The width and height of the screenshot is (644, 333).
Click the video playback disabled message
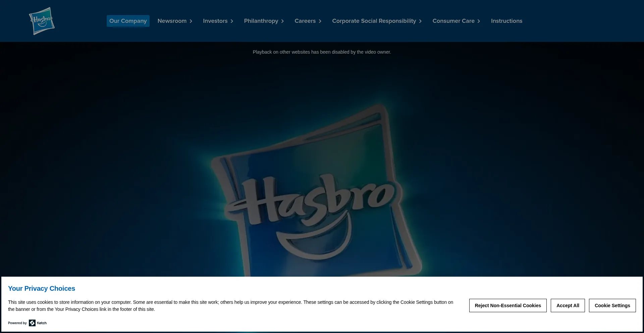point(322,52)
